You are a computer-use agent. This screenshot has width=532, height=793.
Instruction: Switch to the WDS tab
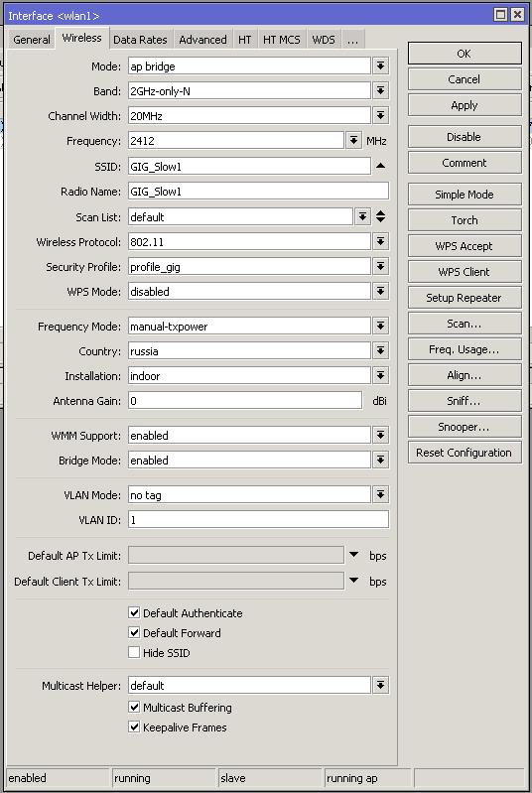coord(324,40)
